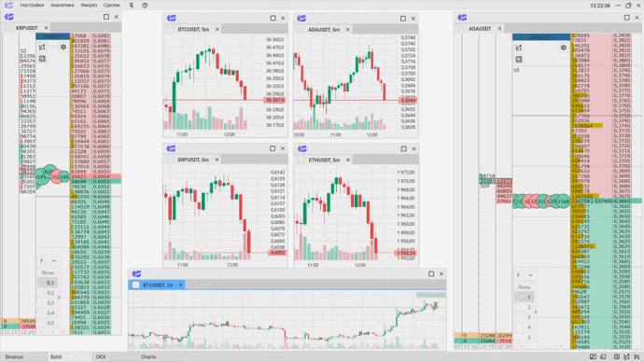Select the BTCUSDT, 5m chart tab
Image resolution: width=644 pixels, height=362 pixels.
[193, 30]
